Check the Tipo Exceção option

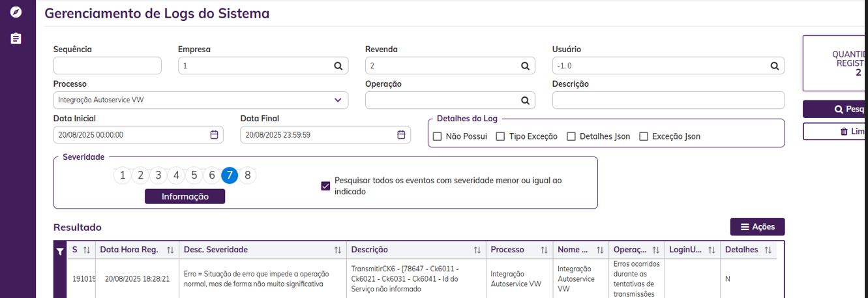(500, 136)
